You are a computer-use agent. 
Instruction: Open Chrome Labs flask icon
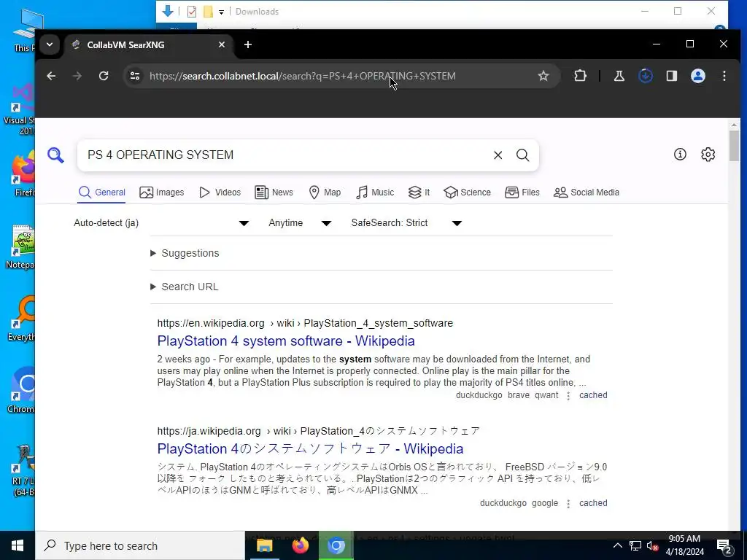pos(619,76)
